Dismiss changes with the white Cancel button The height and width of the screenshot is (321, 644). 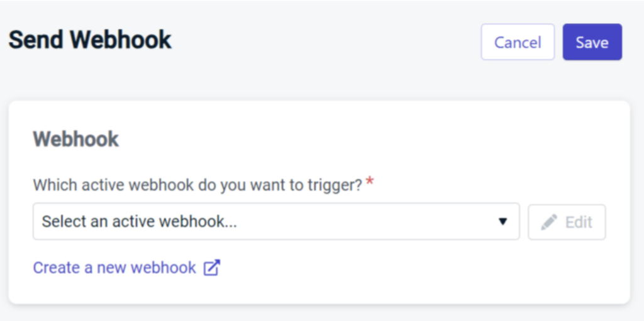click(x=518, y=42)
